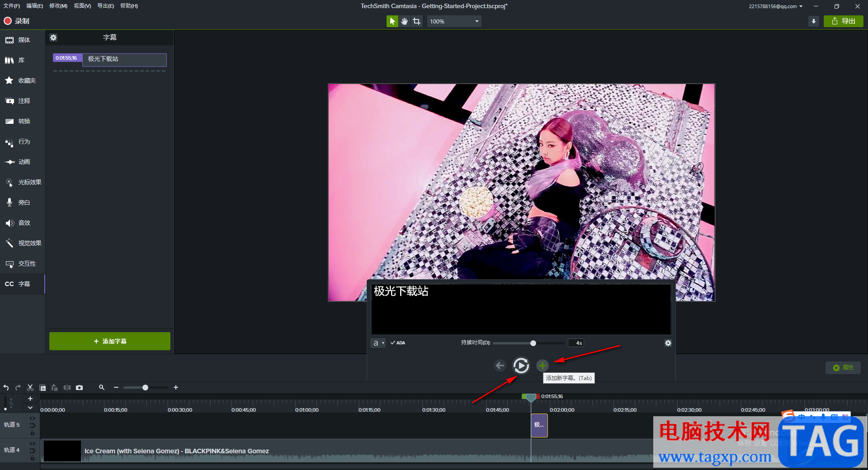Click the 4s duration value field
Image resolution: width=868 pixels, height=470 pixels.
(x=576, y=343)
